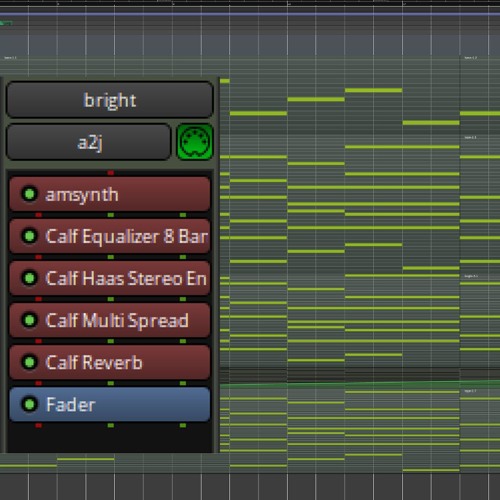500x500 pixels.
Task: Select the highest long MIDI note in region
Action: [x=373, y=90]
